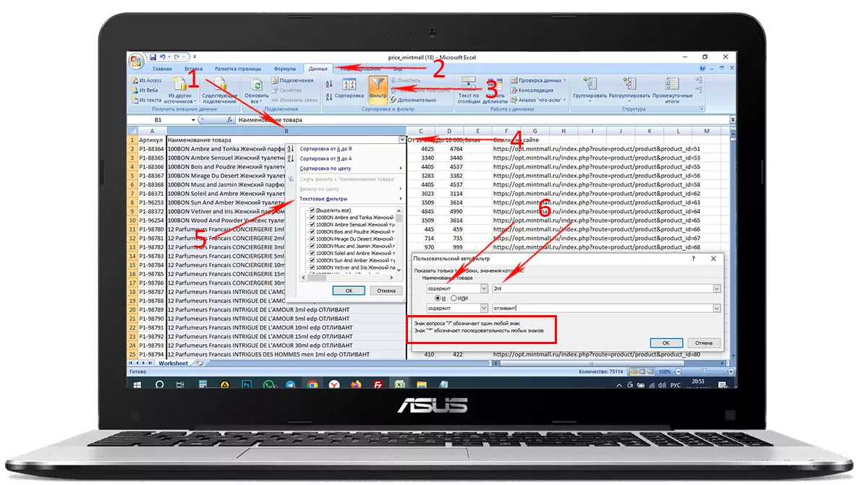Uncheck '100BON Musc and Jasmin' filter item
Image resolution: width=868 pixels, height=485 pixels.
[x=312, y=246]
